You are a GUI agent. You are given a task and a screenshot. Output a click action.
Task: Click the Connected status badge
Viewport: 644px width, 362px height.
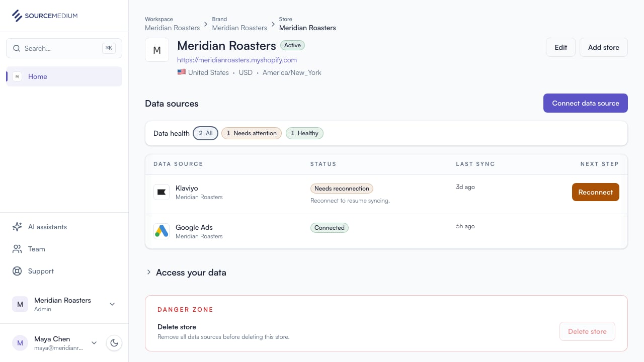(x=330, y=228)
